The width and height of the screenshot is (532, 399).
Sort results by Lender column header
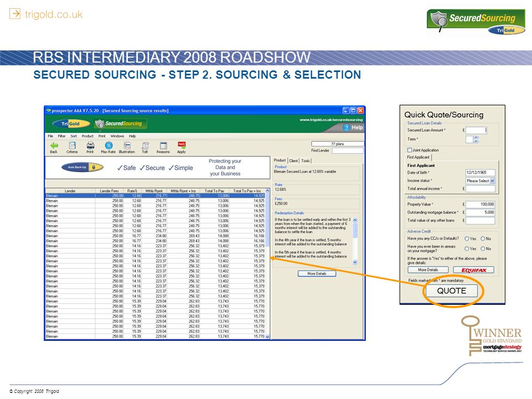(70, 191)
